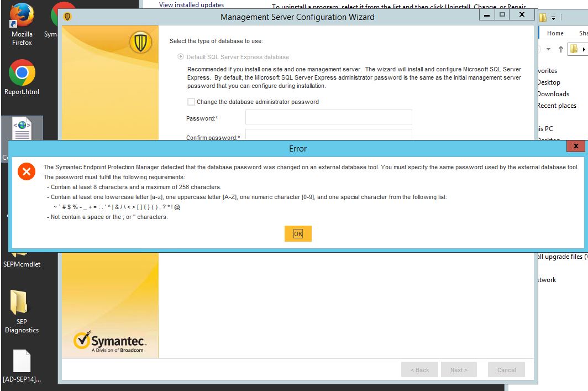
Task: Select Default SQL Server Express database option
Action: [180, 57]
